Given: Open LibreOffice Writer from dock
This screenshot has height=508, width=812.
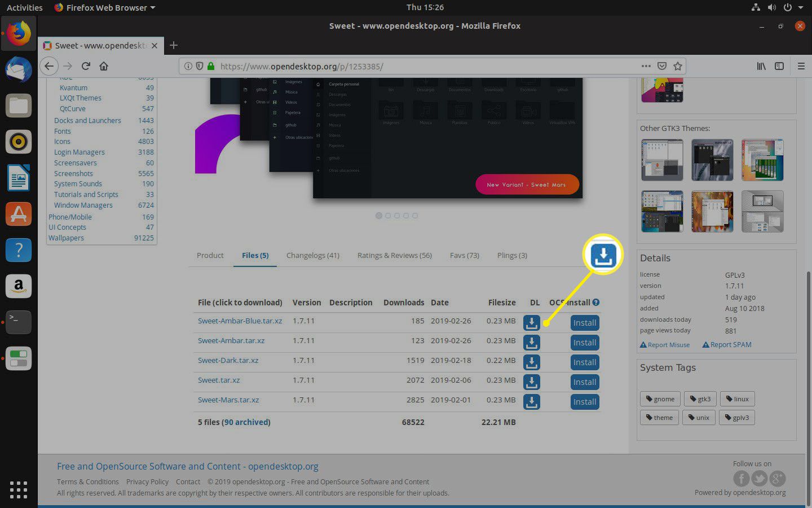Looking at the screenshot, I should point(19,178).
